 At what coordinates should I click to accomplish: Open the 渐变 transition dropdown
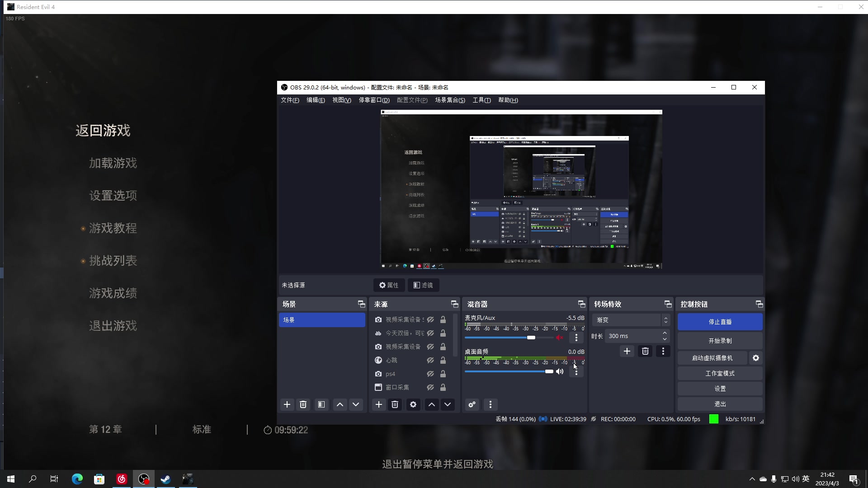point(631,320)
